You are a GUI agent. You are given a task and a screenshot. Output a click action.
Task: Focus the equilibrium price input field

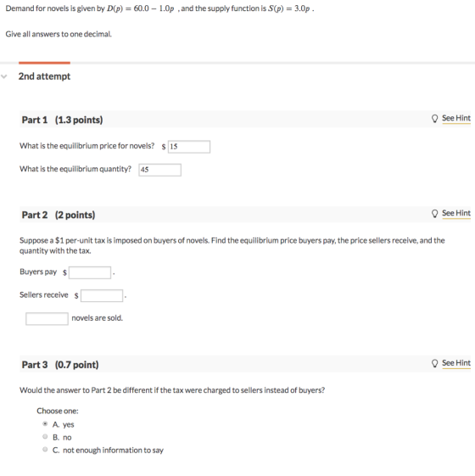click(189, 147)
